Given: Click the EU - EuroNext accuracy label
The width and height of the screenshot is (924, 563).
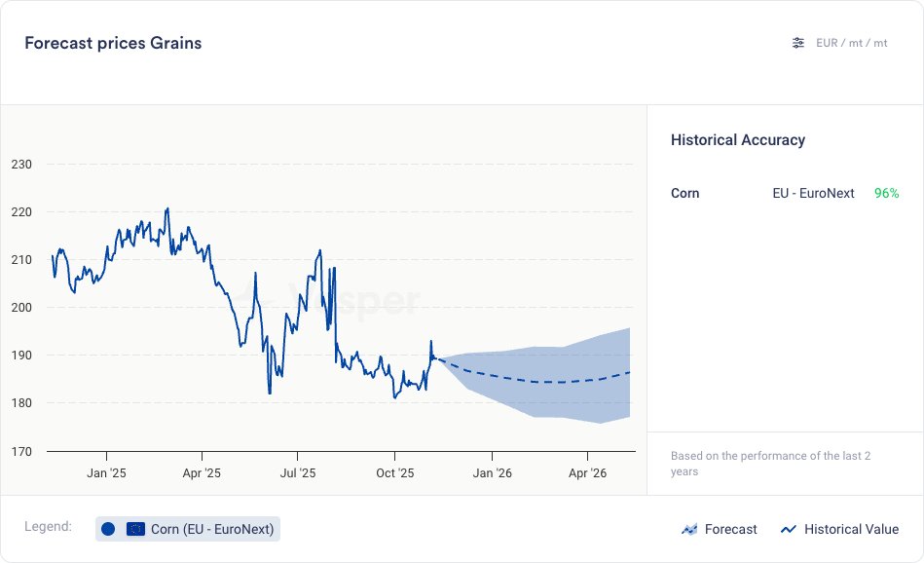Looking at the screenshot, I should tap(813, 193).
